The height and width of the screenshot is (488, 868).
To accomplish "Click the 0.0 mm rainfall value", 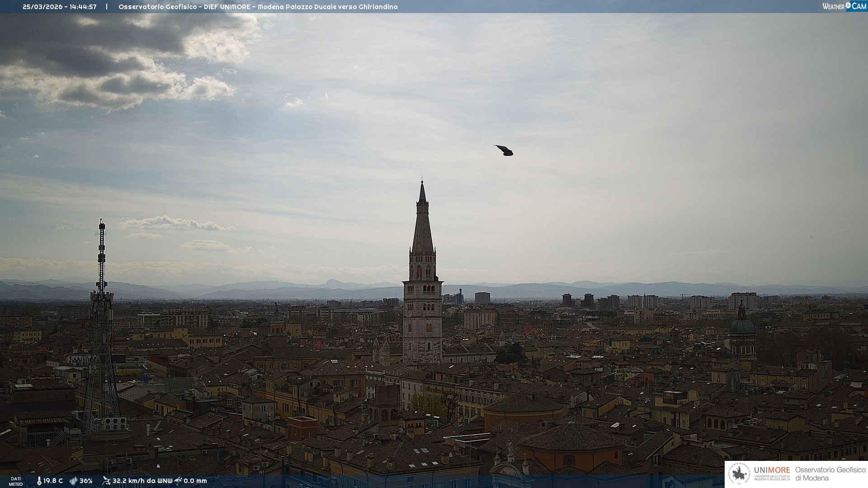I will click(195, 481).
